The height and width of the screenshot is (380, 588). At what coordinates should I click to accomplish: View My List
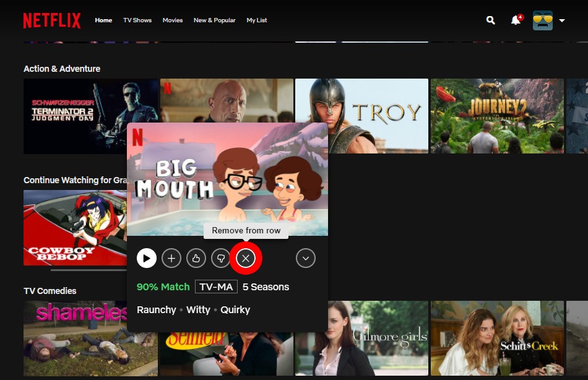257,20
